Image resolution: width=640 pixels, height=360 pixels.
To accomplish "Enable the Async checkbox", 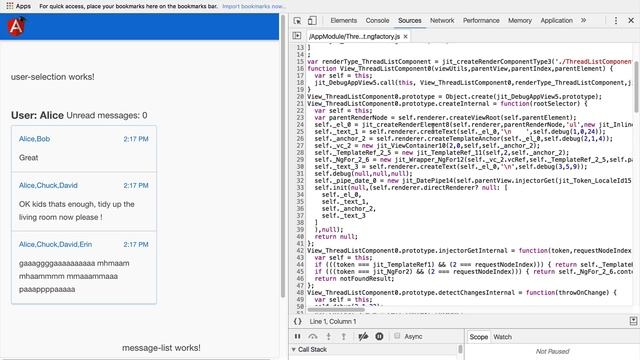I will [397, 336].
